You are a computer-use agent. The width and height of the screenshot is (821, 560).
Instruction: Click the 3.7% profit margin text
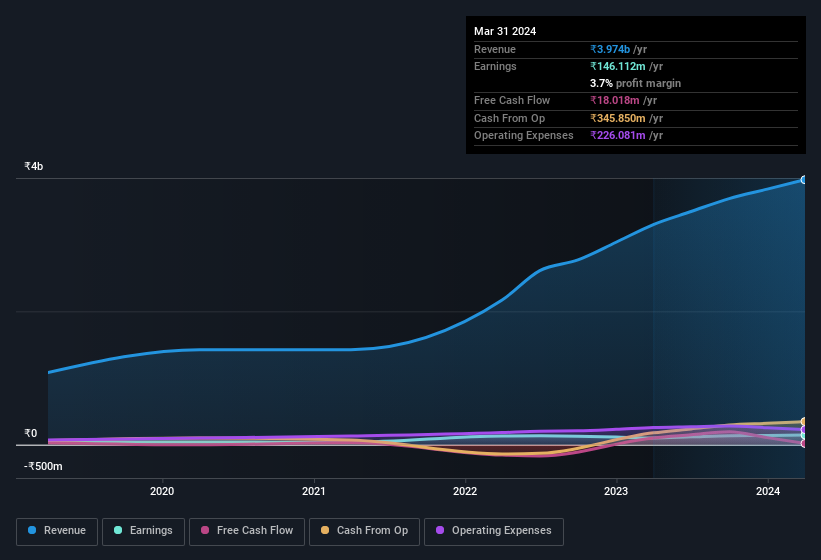[635, 83]
